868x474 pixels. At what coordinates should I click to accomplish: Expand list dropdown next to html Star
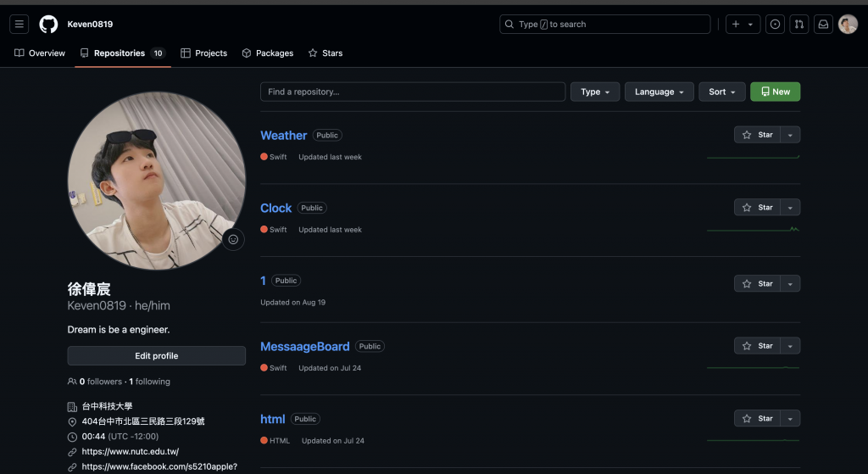pos(791,418)
